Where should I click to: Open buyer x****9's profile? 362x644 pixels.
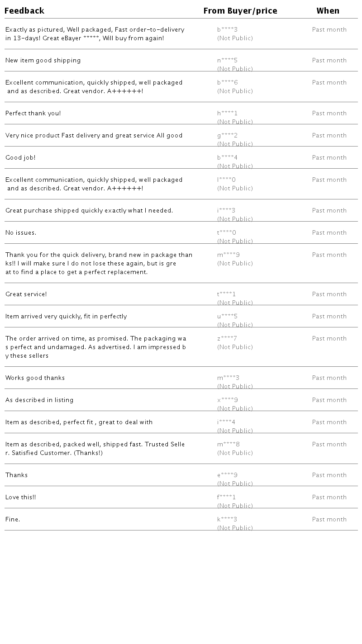tap(227, 400)
